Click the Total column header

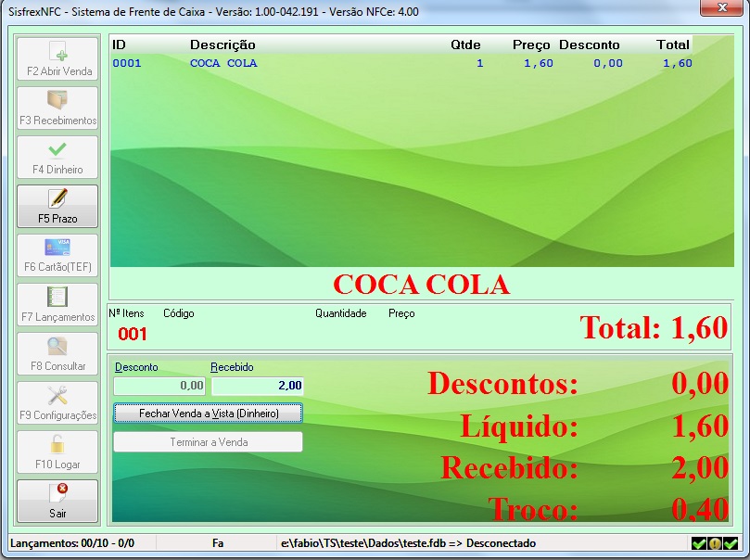click(672, 45)
